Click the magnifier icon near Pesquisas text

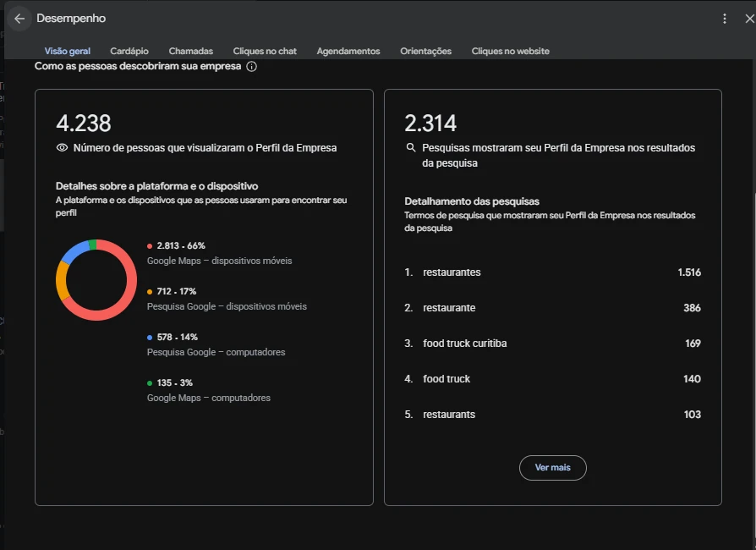click(x=411, y=147)
